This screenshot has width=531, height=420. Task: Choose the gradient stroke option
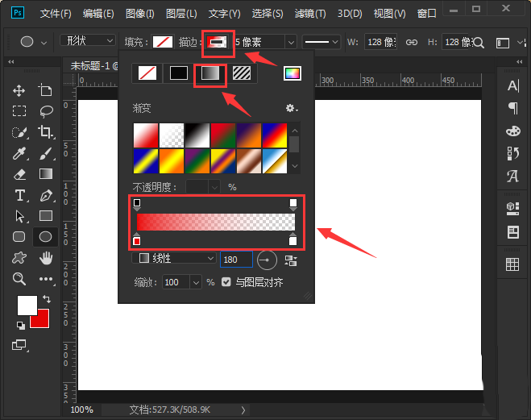pyautogui.click(x=210, y=73)
